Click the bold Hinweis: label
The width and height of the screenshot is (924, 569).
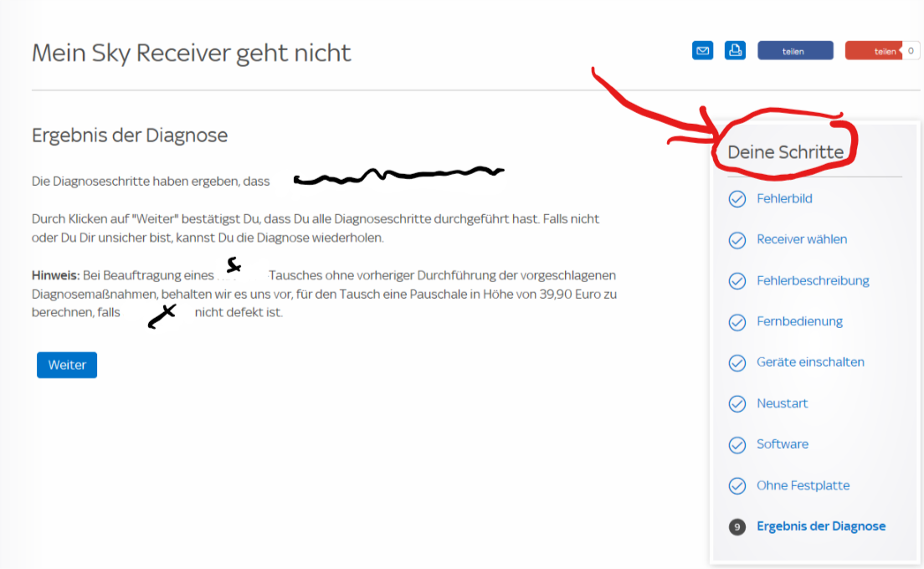click(55, 275)
